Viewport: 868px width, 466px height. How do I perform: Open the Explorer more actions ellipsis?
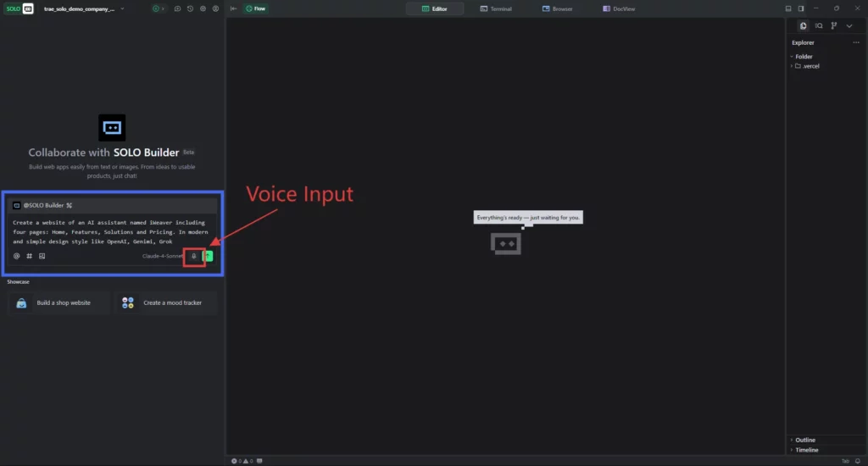tap(856, 42)
